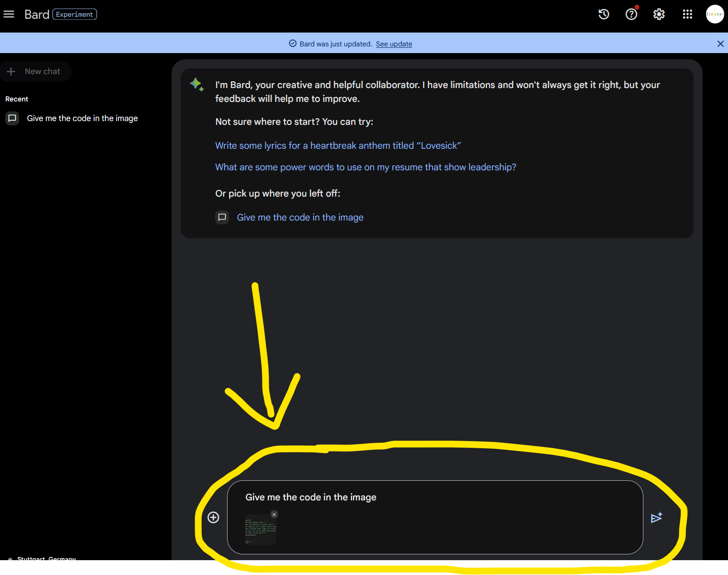The height and width of the screenshot is (575, 728).
Task: Open the settings gear icon
Action: coord(659,14)
